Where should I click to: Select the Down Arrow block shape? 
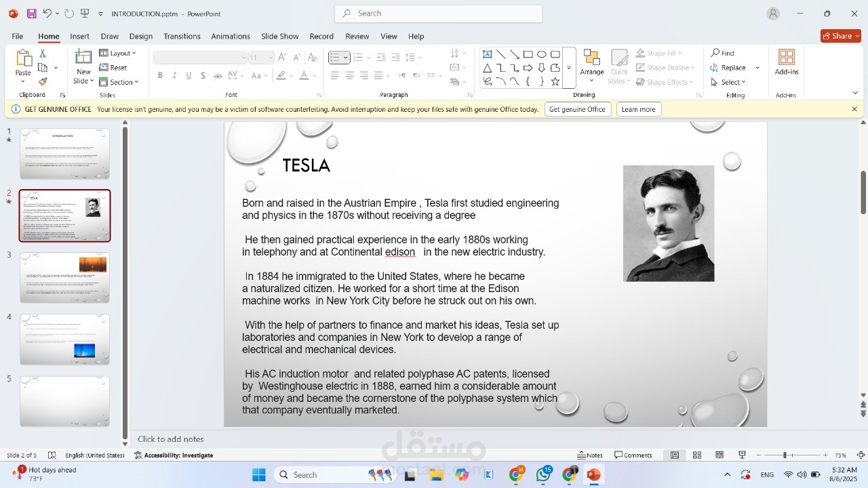pos(541,68)
